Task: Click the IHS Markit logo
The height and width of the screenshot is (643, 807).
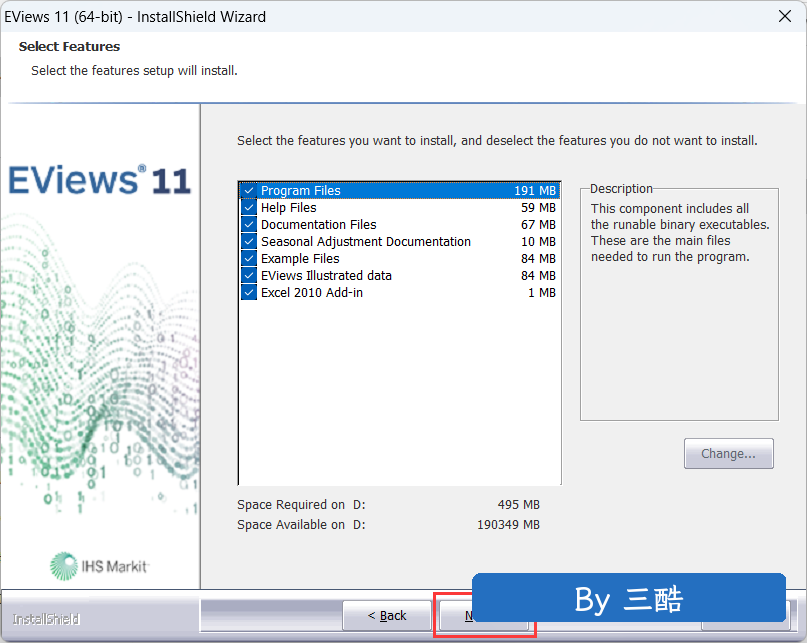Action: [99, 566]
